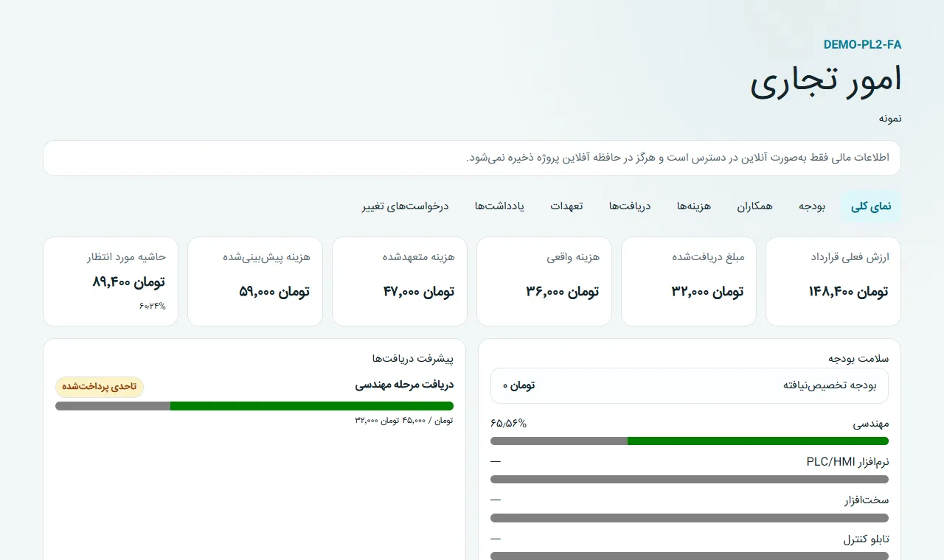Viewport: 944px width, 560px height.
Task: Click the ۶۵٫۵۶% engineering percentage
Action: (x=509, y=424)
